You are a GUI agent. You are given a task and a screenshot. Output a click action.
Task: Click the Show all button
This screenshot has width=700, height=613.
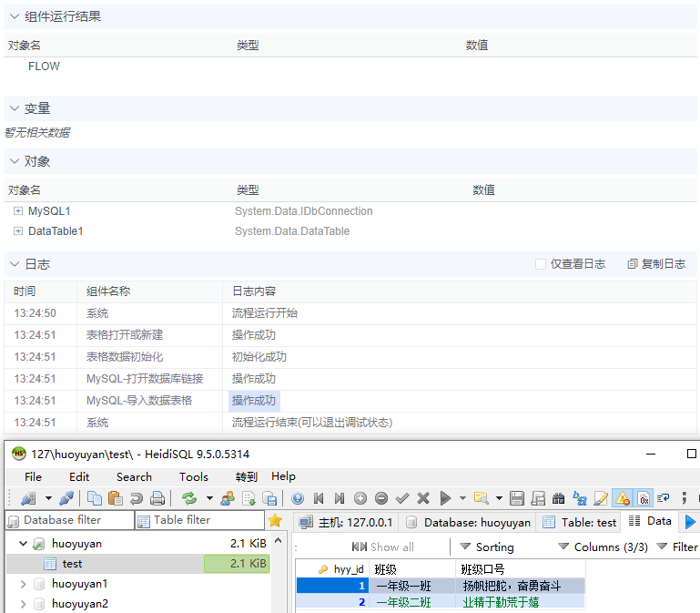click(x=382, y=547)
